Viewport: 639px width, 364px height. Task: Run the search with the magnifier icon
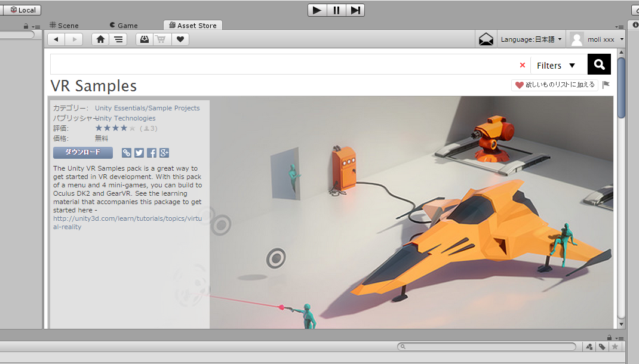(x=598, y=64)
